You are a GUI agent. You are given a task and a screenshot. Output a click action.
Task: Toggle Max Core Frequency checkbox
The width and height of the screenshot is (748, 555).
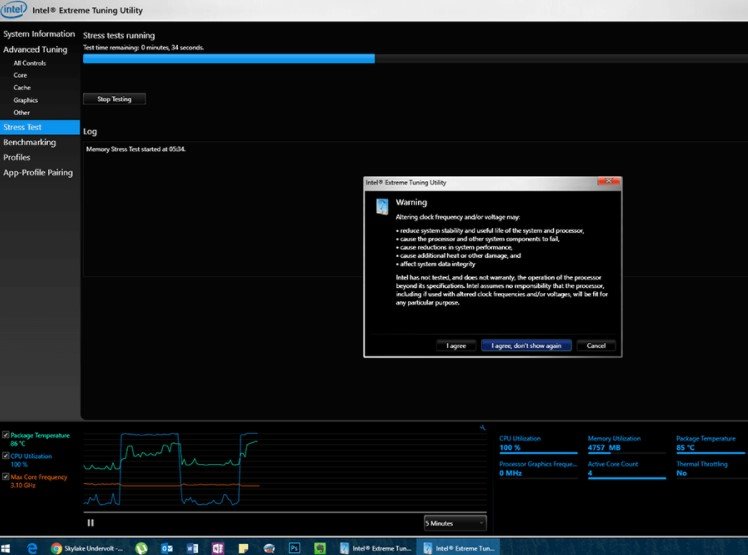click(6, 477)
